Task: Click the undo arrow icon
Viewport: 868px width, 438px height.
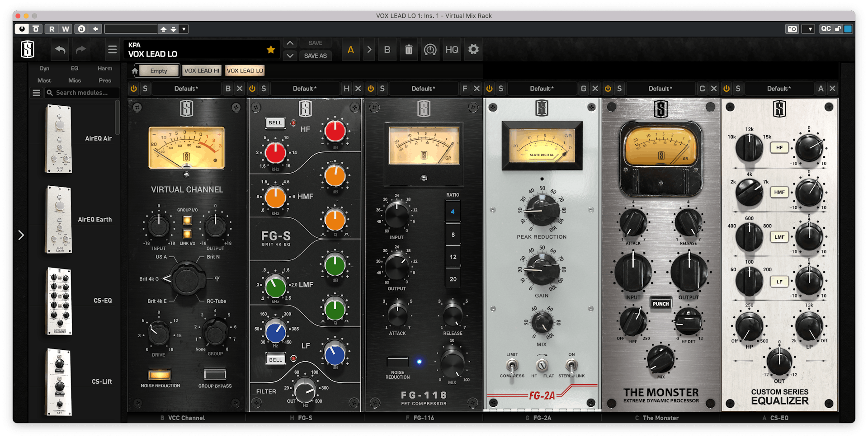Action: (59, 50)
